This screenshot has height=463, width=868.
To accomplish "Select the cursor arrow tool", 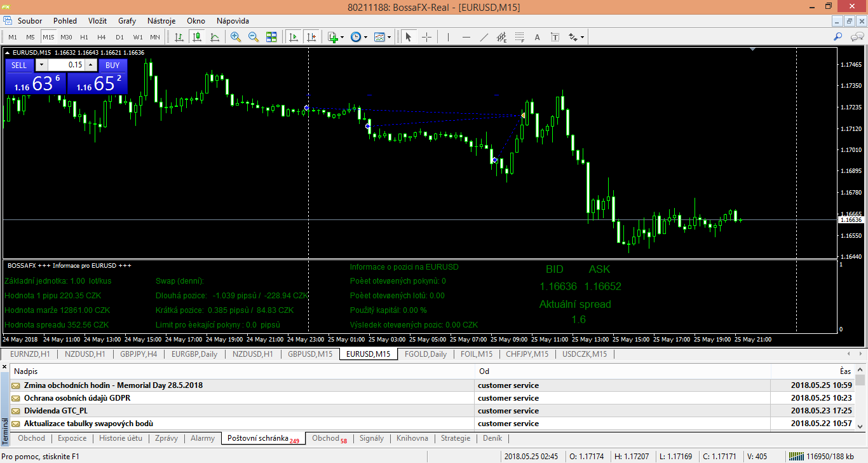I will coord(409,37).
